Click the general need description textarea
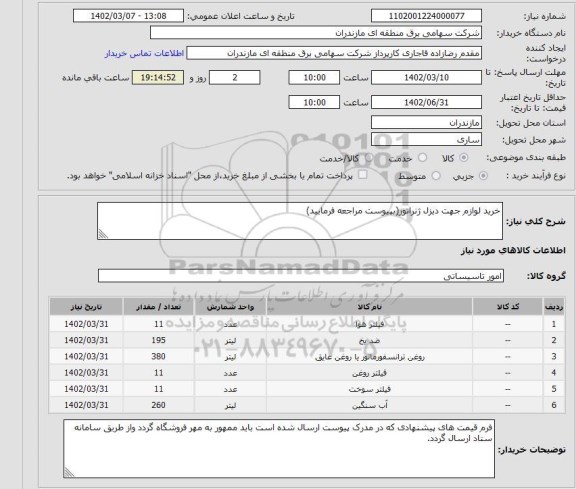Image resolution: width=576 pixels, height=489 pixels. pos(300,221)
